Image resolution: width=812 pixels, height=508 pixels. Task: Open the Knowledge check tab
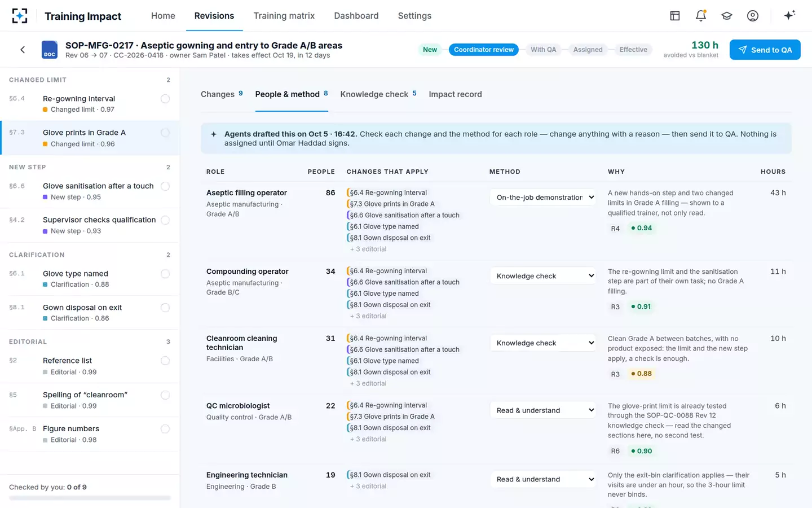pyautogui.click(x=378, y=94)
